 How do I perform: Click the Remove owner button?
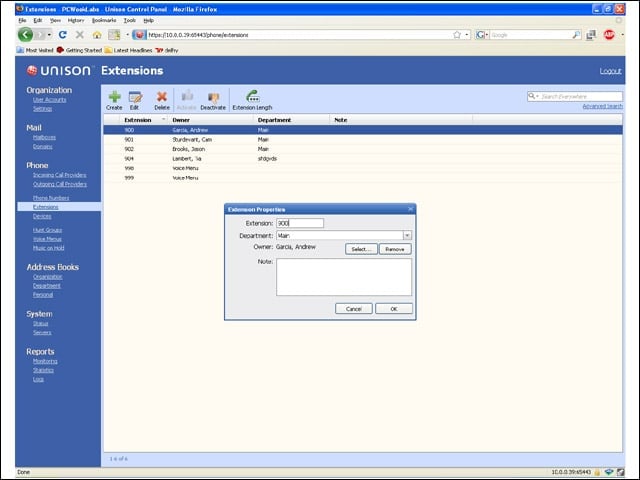[x=395, y=249]
